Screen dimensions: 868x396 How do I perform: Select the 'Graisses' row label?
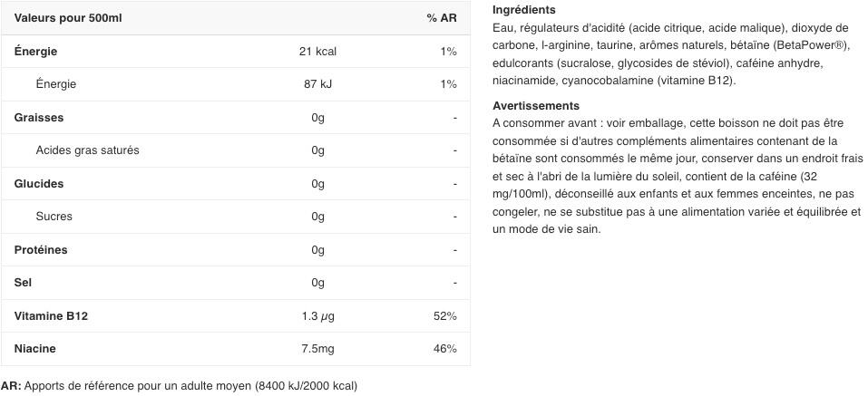(39, 118)
